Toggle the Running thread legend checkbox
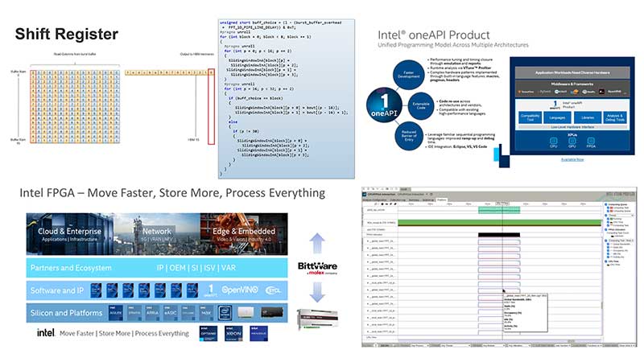Screen dimensions: 644x362 pos(608,219)
